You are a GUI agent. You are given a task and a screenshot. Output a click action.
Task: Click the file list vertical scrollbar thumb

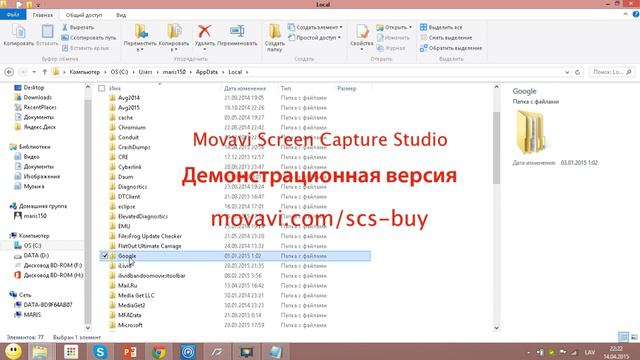coord(496,148)
